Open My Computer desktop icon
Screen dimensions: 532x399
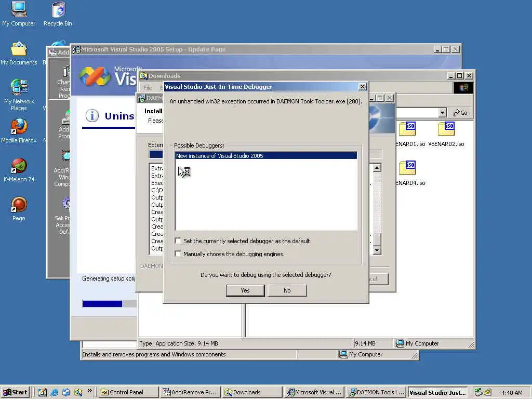click(x=19, y=14)
